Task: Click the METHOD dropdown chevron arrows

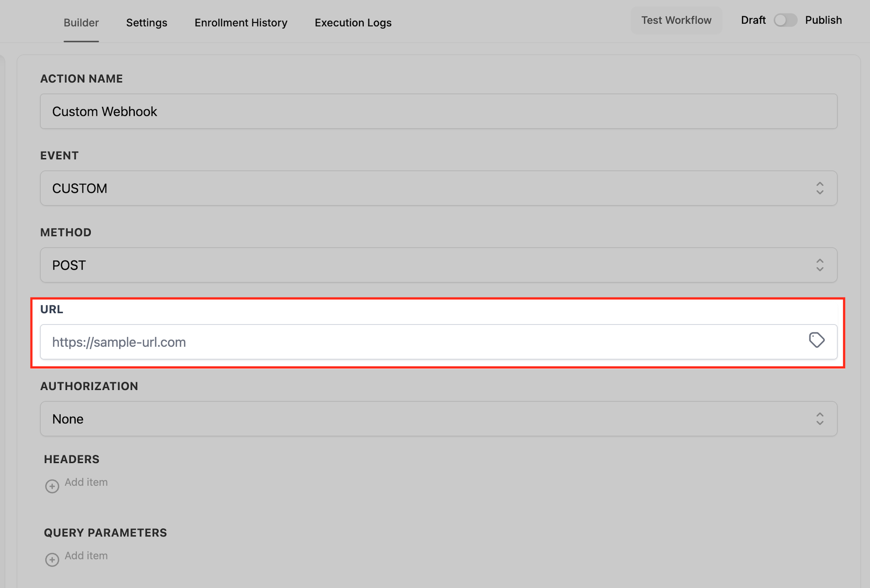Action: click(x=820, y=265)
